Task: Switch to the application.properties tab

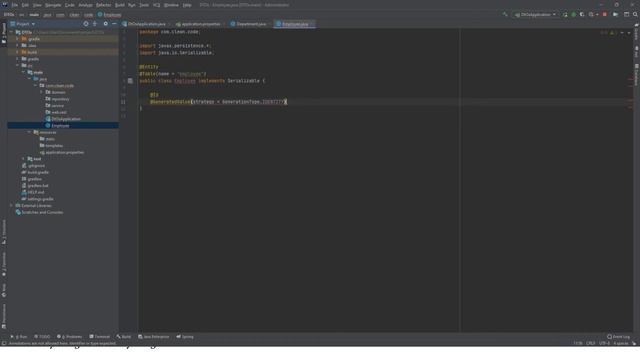Action: pyautogui.click(x=200, y=24)
